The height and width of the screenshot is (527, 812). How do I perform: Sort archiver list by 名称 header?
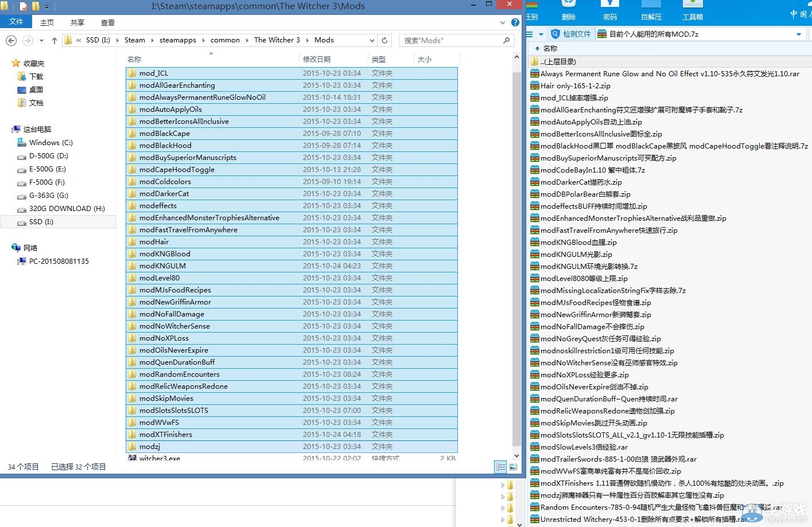click(x=550, y=49)
